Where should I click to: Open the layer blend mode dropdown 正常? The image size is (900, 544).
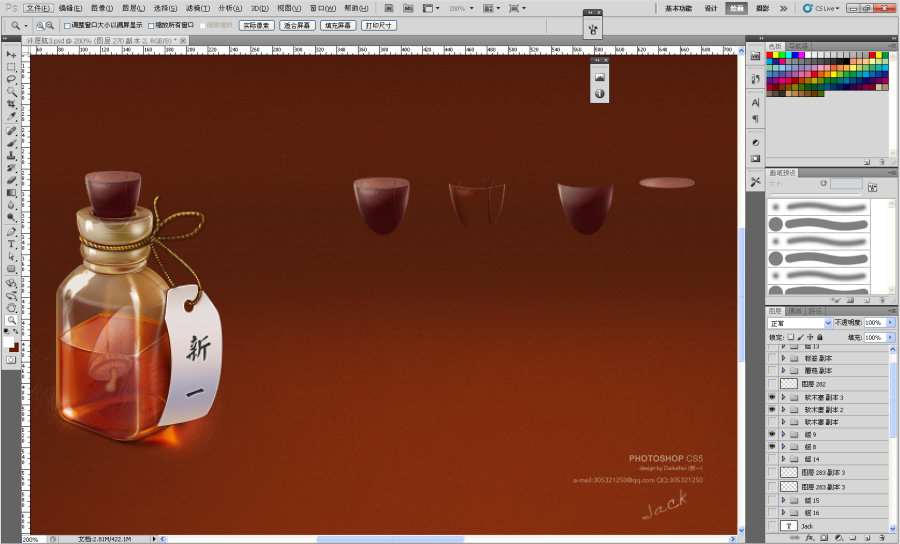tap(799, 323)
